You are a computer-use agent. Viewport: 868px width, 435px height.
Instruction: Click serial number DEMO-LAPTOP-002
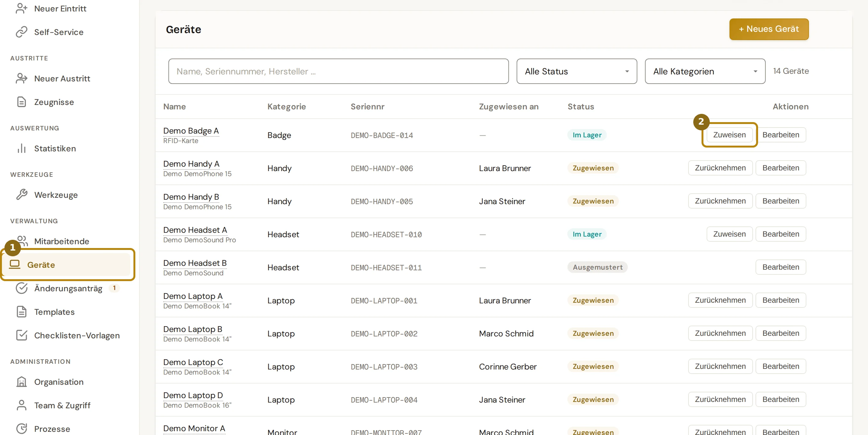(384, 334)
